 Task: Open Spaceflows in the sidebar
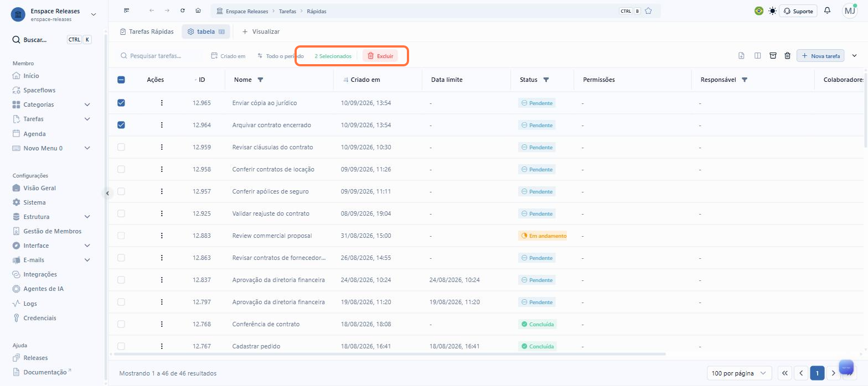(39, 90)
